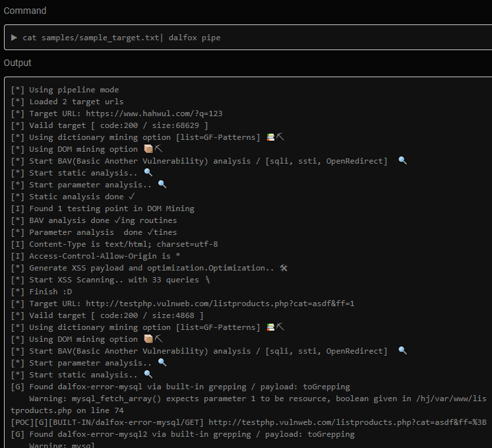Click package icon on second DOM mining line
This screenshot has height=448, width=492.
[148, 339]
